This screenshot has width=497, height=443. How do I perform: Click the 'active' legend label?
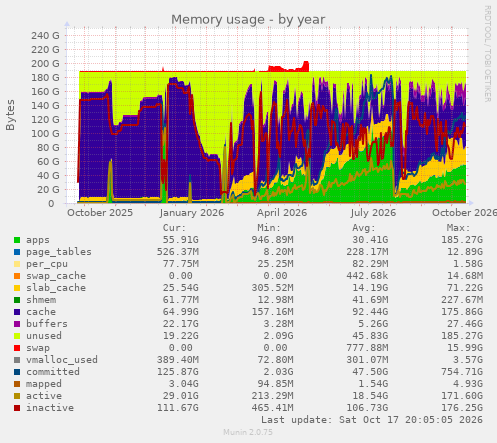tap(44, 396)
